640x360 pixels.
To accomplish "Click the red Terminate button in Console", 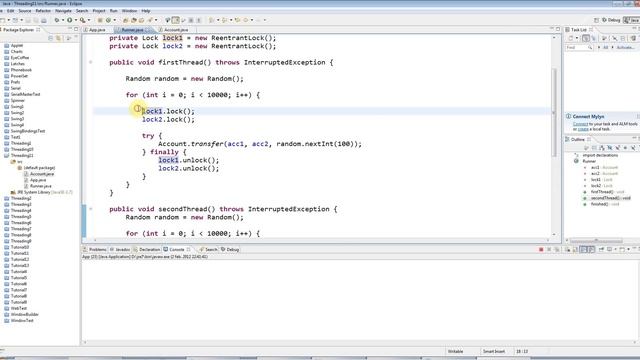I will point(541,249).
